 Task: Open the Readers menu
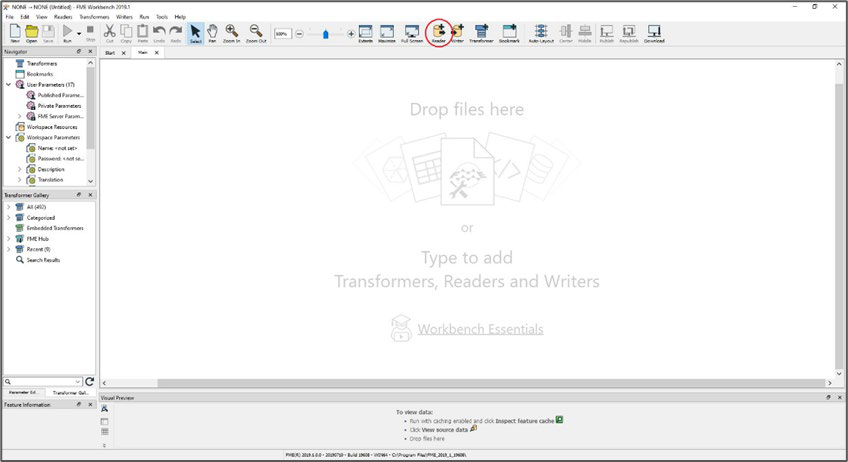(63, 17)
